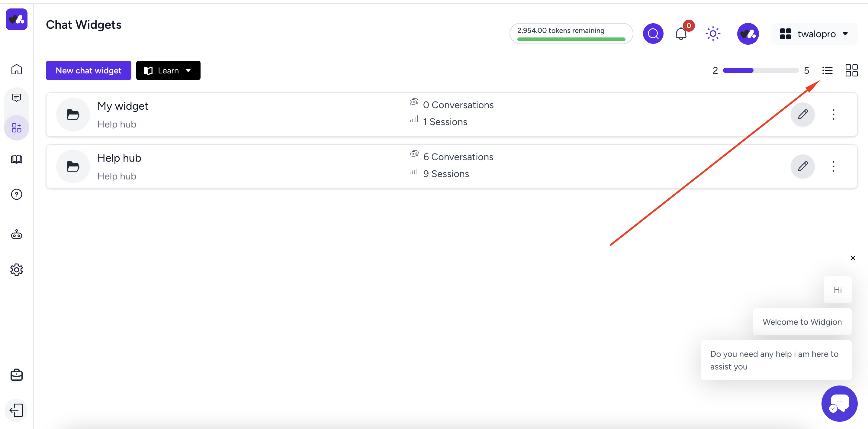The width and height of the screenshot is (868, 429).
Task: Open the three-dot menu for the Help hub widget
Action: 833,166
